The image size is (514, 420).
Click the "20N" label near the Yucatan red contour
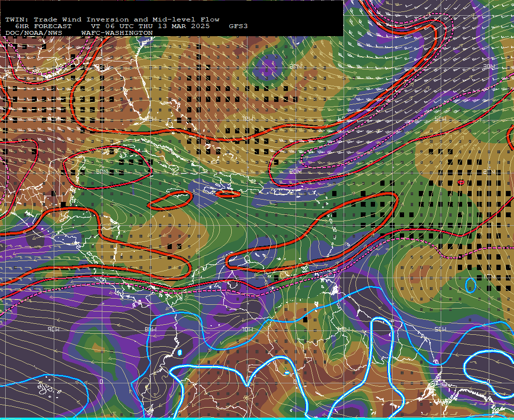click(x=102, y=172)
